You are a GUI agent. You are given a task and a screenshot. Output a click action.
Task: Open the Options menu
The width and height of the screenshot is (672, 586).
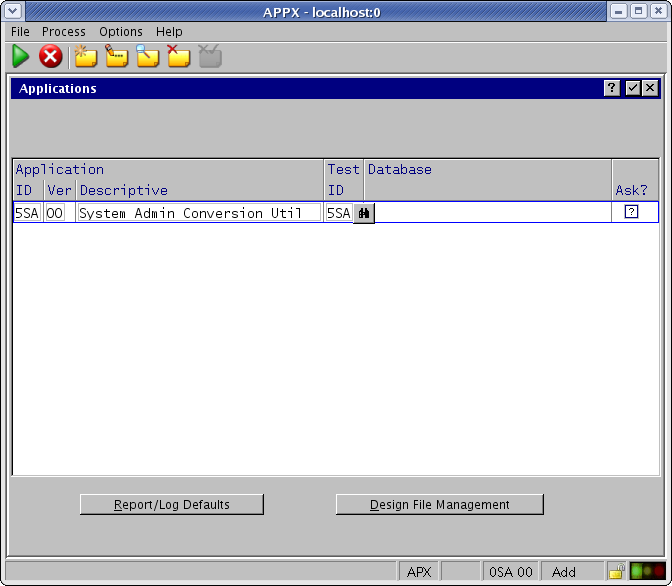(120, 32)
